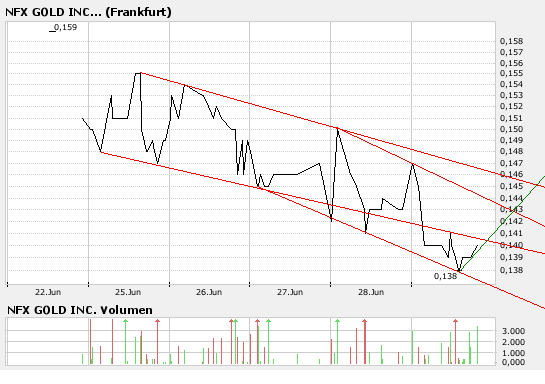This screenshot has width=545, height=384.
Task: Click the '0,156' price axis label
Action: pos(511,63)
